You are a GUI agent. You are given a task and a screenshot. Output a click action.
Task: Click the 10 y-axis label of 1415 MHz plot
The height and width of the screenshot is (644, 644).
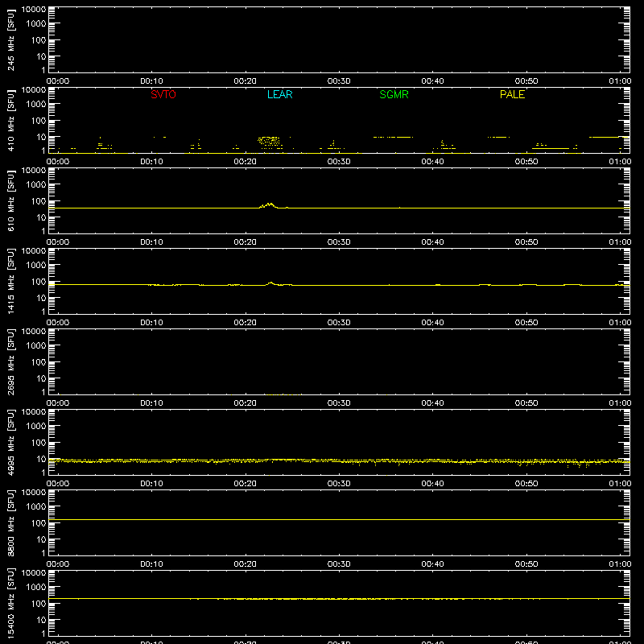pos(42,298)
